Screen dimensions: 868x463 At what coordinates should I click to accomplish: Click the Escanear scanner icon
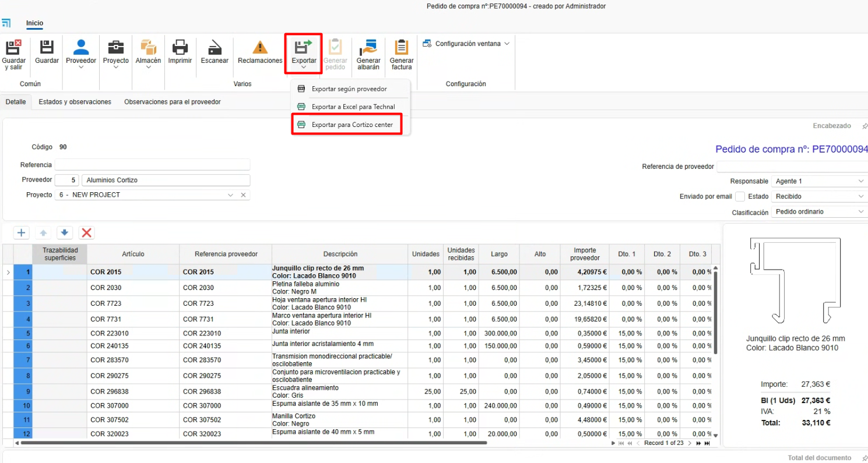pyautogui.click(x=215, y=47)
